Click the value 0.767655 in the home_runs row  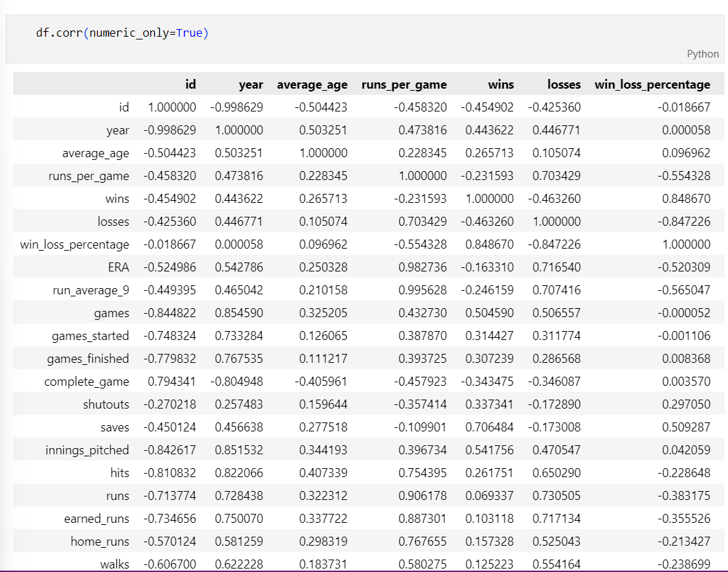(x=423, y=542)
